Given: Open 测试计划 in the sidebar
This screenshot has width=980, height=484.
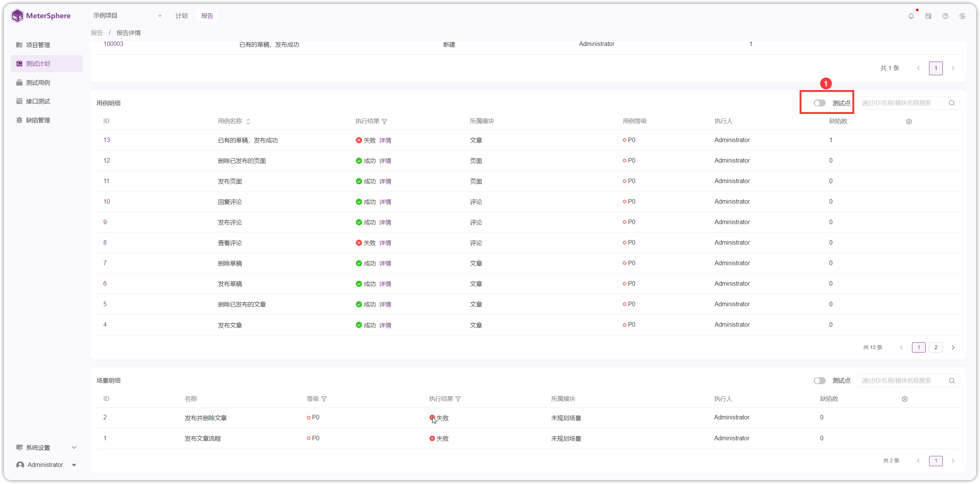Looking at the screenshot, I should [46, 63].
